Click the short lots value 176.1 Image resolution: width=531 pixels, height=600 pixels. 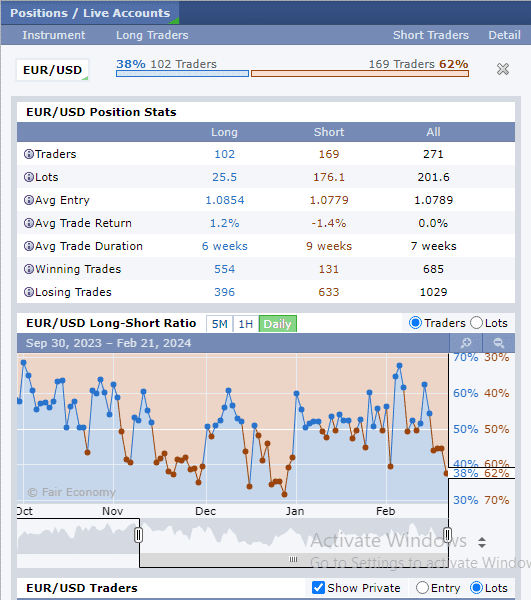click(329, 177)
